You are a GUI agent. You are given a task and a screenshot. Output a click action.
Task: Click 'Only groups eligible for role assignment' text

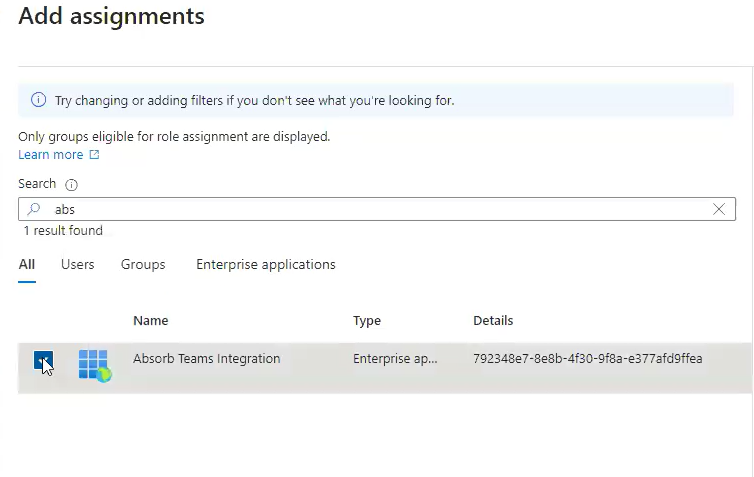(174, 137)
